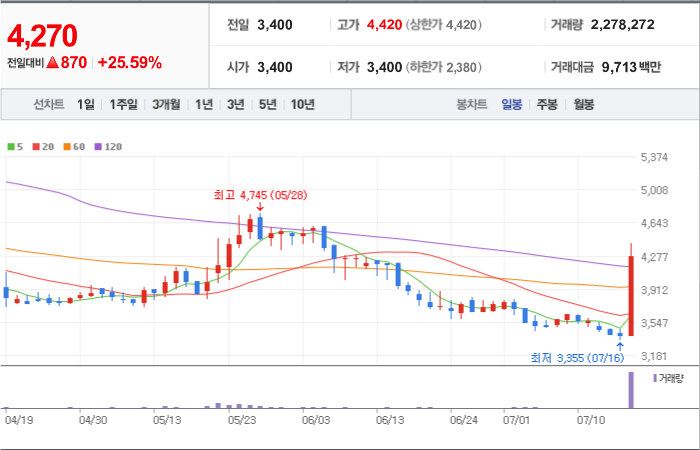
Task: Show the 3년 line chart
Action: (236, 105)
